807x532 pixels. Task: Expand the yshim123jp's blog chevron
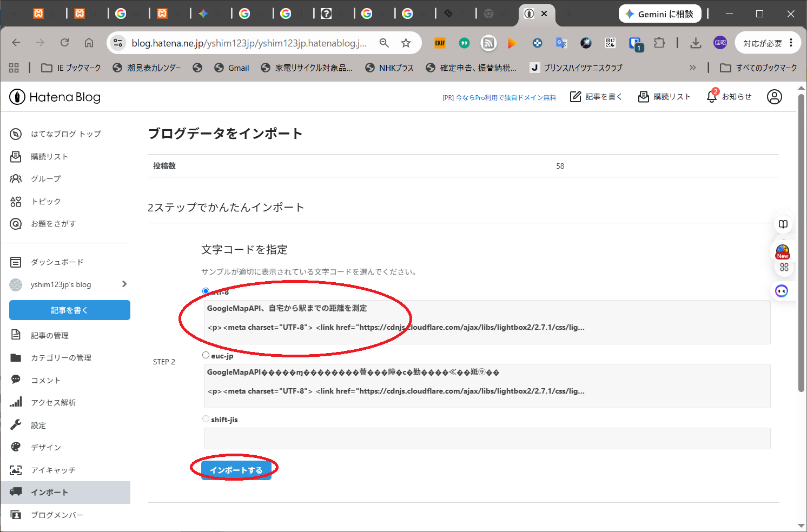(124, 284)
